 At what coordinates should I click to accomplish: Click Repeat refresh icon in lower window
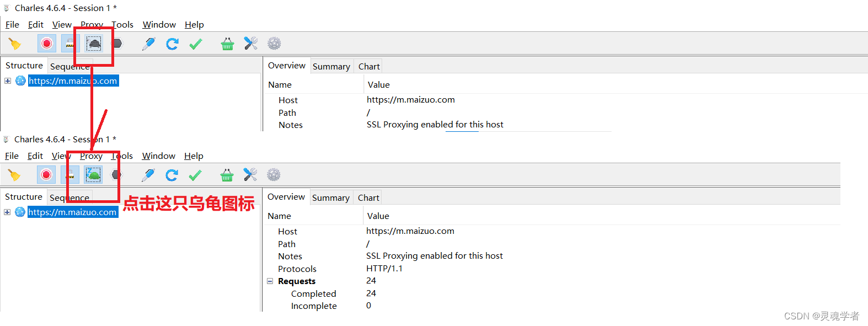tap(172, 175)
